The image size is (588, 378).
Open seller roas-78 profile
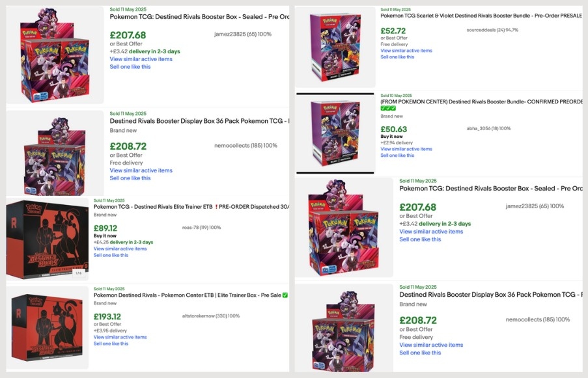coord(195,228)
